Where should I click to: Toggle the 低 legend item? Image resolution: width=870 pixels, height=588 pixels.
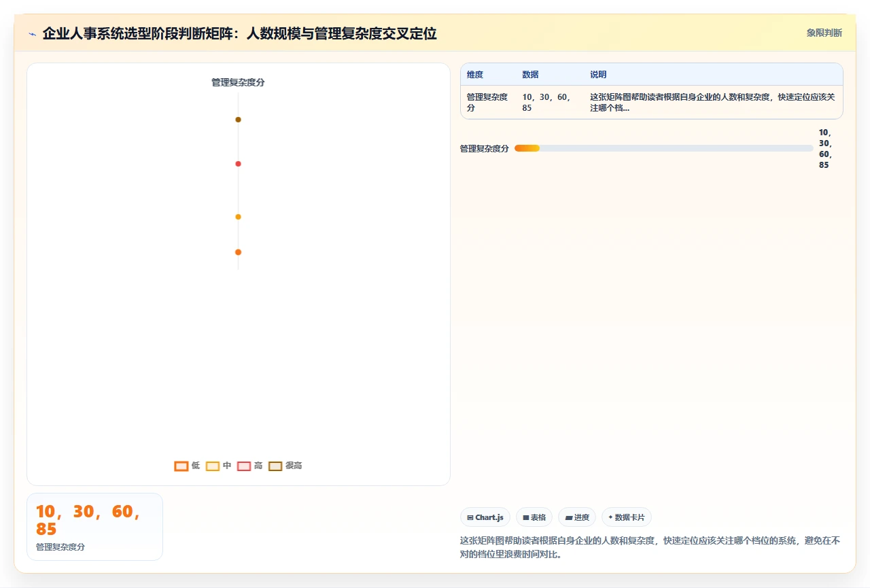point(187,466)
